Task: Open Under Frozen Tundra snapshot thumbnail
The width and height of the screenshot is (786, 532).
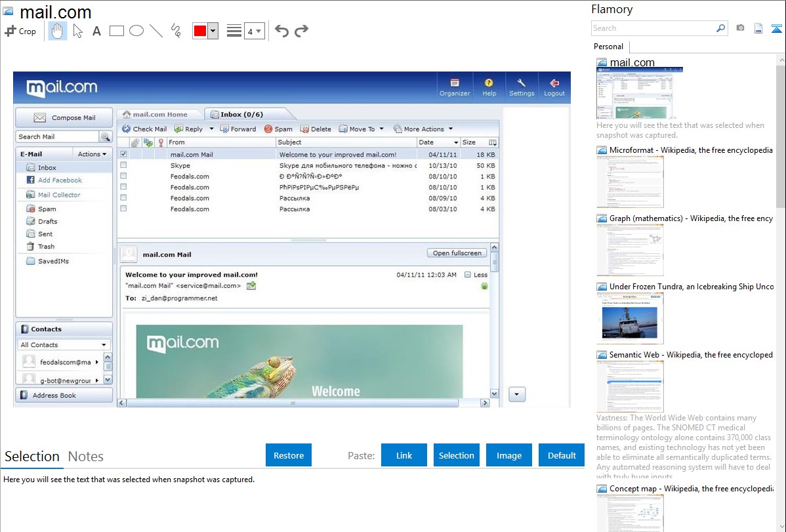Action: tap(630, 318)
